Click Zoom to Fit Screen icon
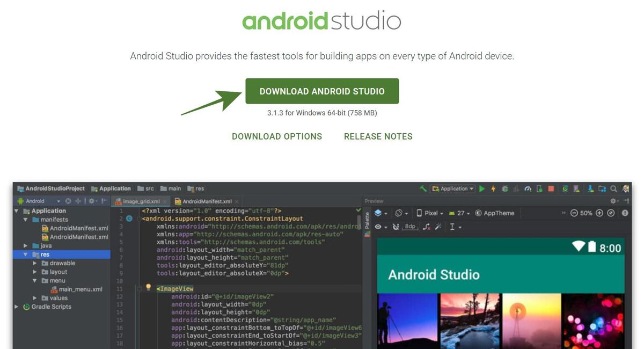The width and height of the screenshot is (644, 349). coord(611,213)
